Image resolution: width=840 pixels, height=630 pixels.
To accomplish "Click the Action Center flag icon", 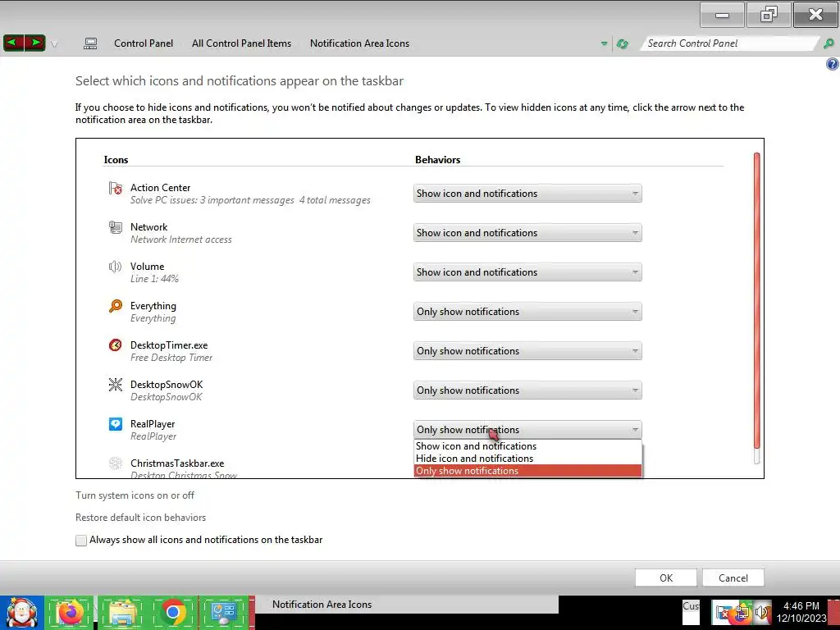I will 115,188.
